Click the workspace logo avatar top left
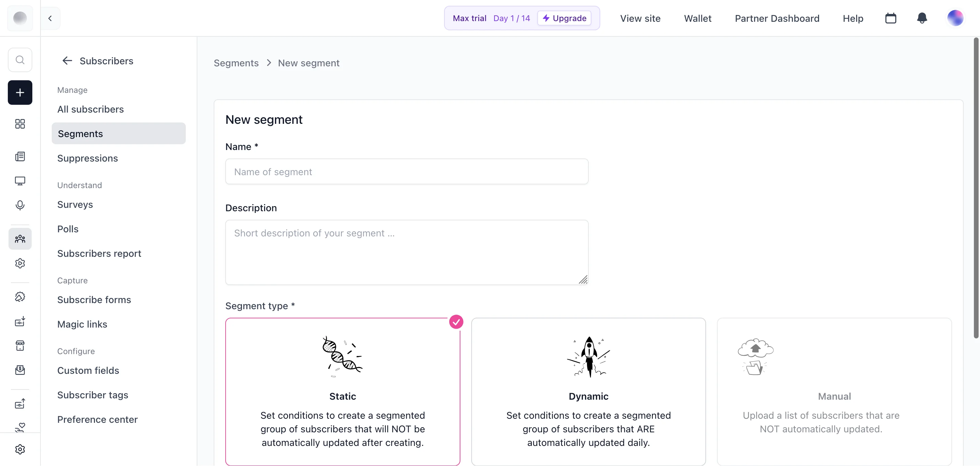The image size is (980, 466). click(20, 18)
